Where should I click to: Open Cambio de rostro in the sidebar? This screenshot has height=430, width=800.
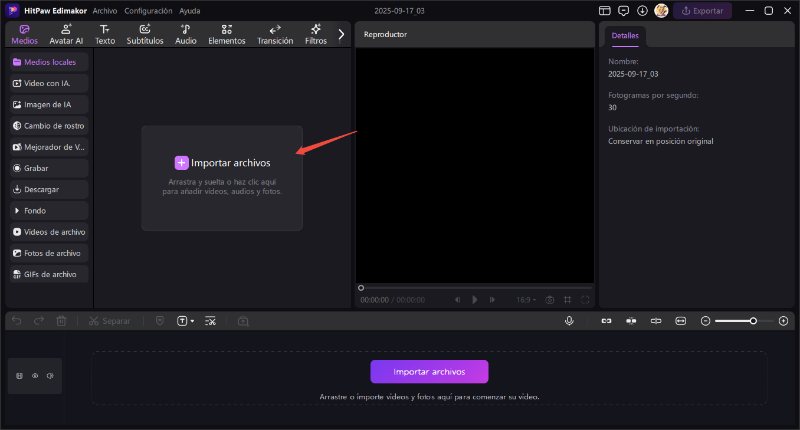49,126
